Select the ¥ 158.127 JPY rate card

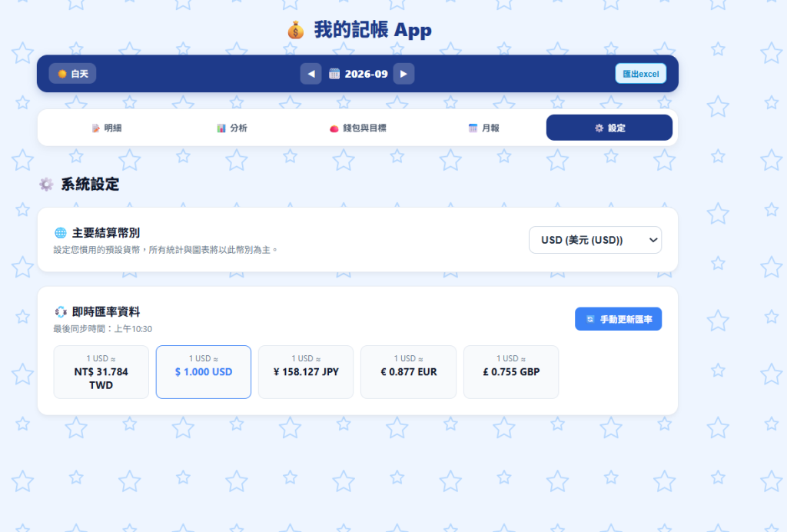tap(306, 372)
